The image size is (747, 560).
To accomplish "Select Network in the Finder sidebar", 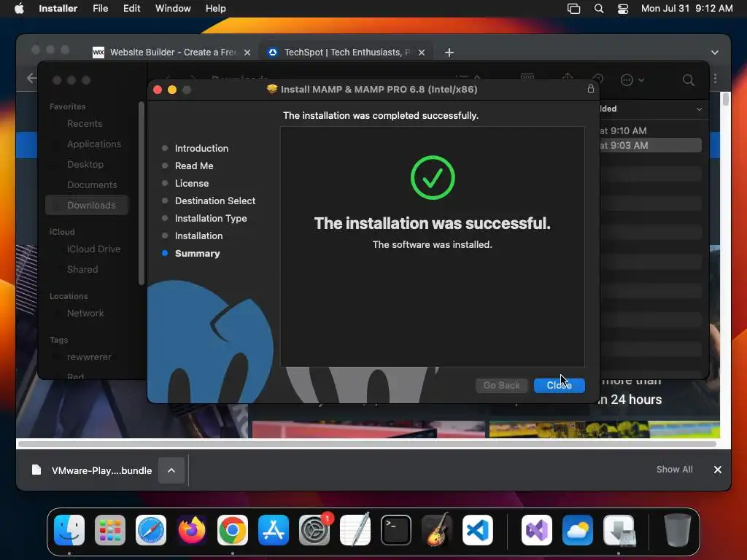I will (x=85, y=314).
